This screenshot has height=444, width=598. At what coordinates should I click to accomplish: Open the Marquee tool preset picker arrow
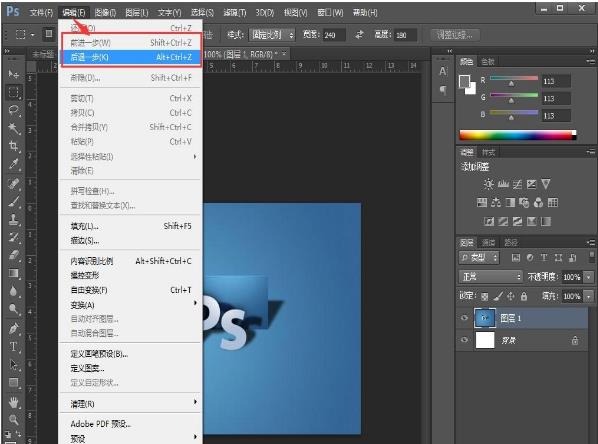pos(33,35)
